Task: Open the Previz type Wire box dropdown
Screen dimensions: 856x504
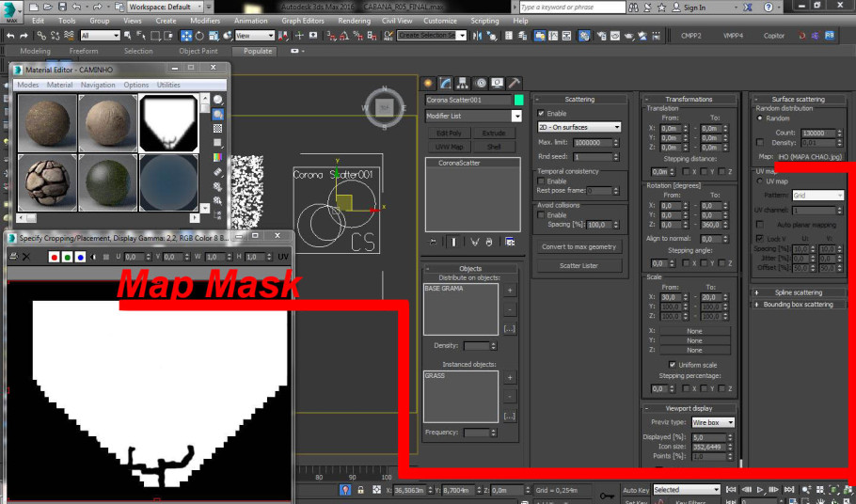Action: (x=713, y=423)
